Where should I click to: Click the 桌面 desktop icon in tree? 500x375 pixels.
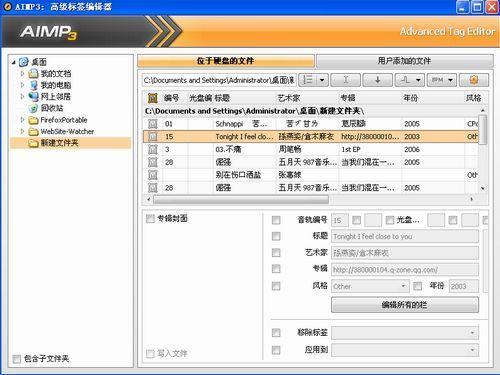[x=24, y=62]
